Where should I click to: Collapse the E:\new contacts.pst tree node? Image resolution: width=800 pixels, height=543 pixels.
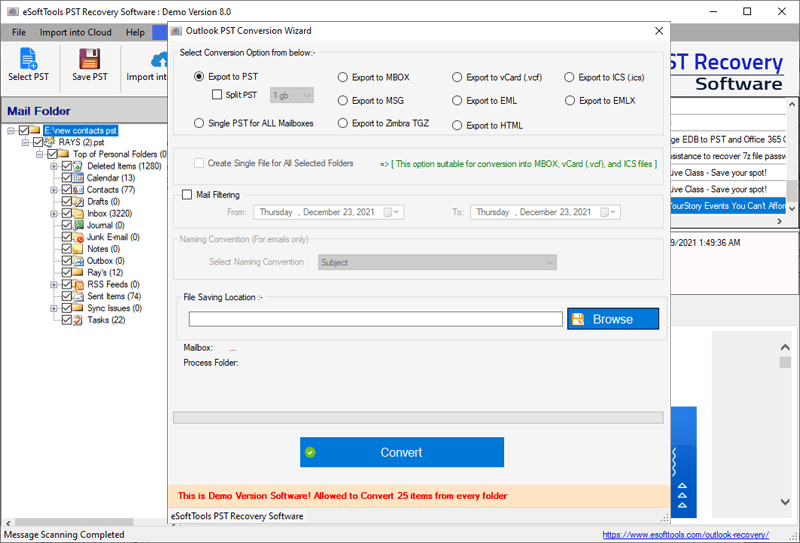(11, 131)
